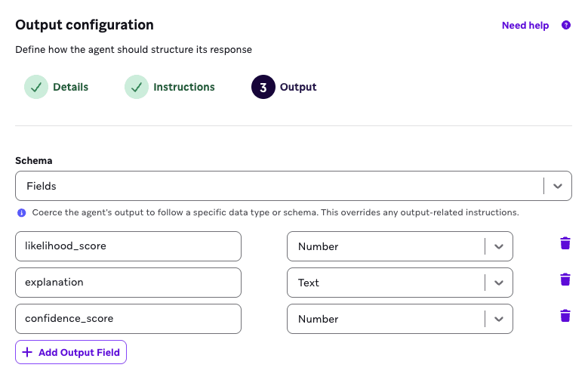Delete the confidence_score output field
The height and width of the screenshot is (377, 588).
(565, 316)
